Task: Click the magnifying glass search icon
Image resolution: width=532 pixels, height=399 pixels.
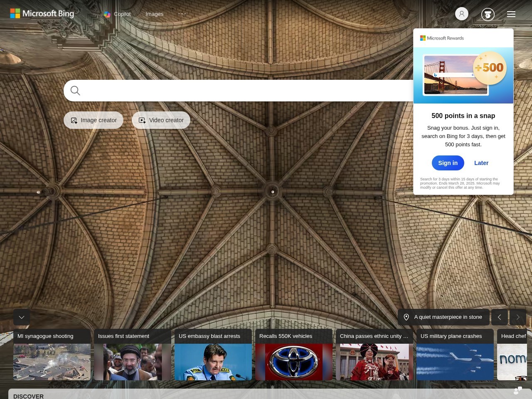Action: [75, 91]
